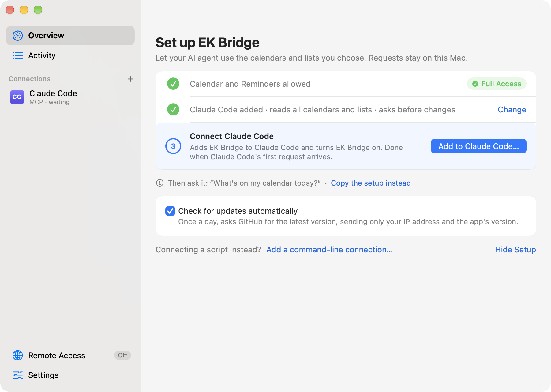The width and height of the screenshot is (551, 392).
Task: Open Remote Access in sidebar
Action: coord(70,355)
